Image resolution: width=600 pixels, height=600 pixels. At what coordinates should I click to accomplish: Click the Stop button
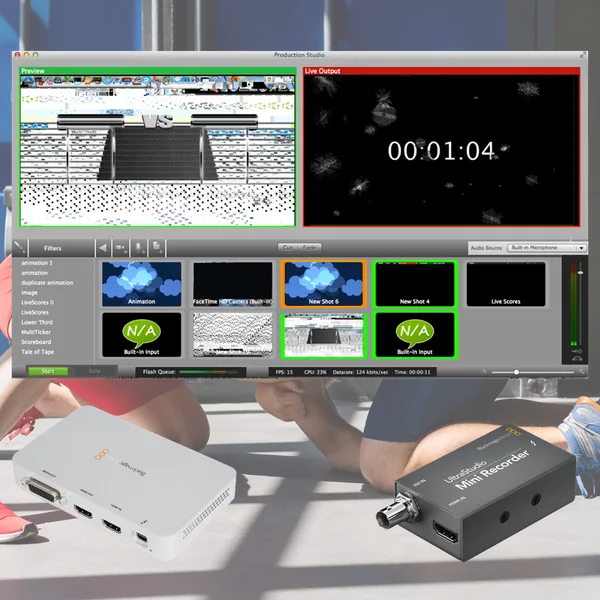pos(94,371)
